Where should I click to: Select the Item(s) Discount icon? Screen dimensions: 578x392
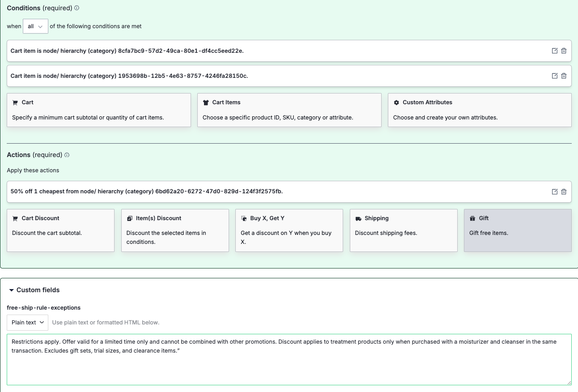click(x=129, y=218)
